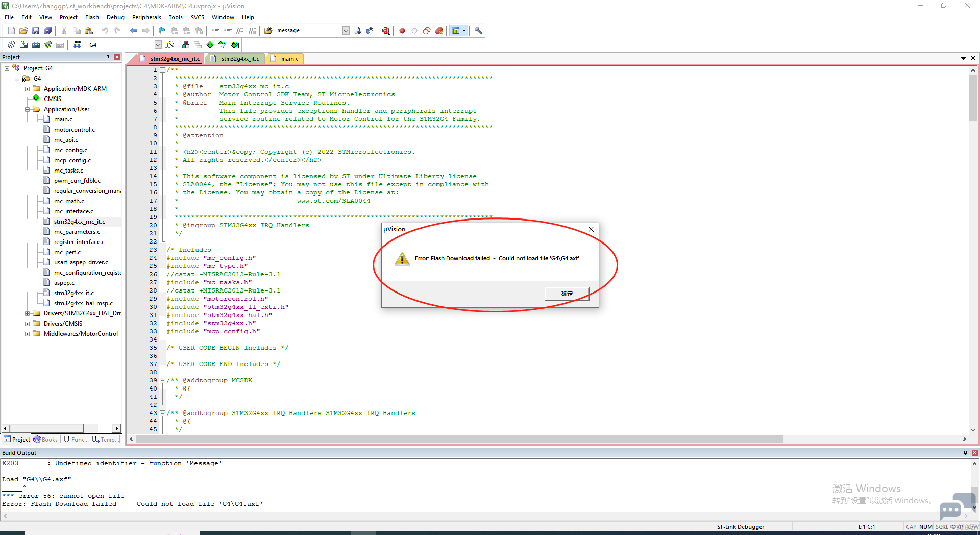Open the G4 target selection dropdown
The image size is (980, 535).
point(158,45)
